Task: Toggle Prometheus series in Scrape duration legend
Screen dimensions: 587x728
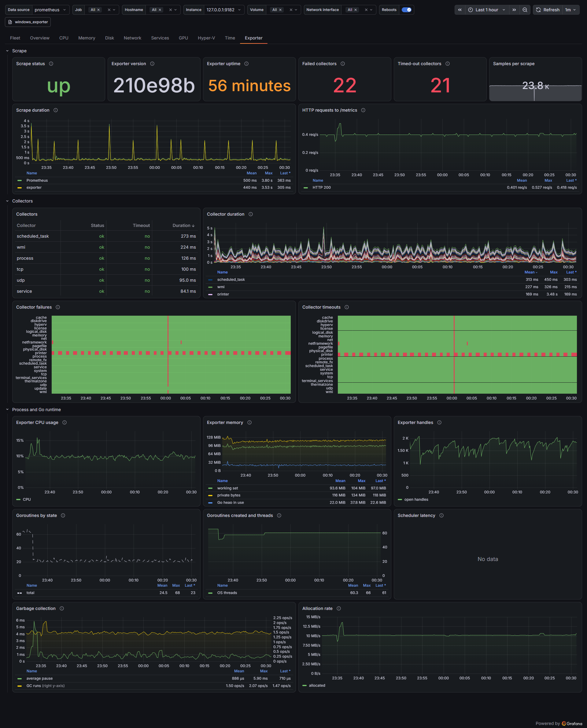Action: pyautogui.click(x=37, y=180)
